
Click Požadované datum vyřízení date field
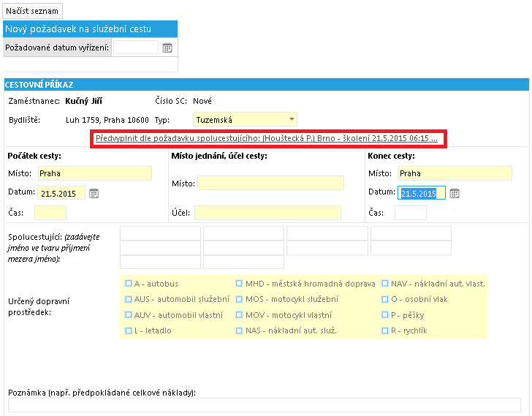(x=136, y=48)
